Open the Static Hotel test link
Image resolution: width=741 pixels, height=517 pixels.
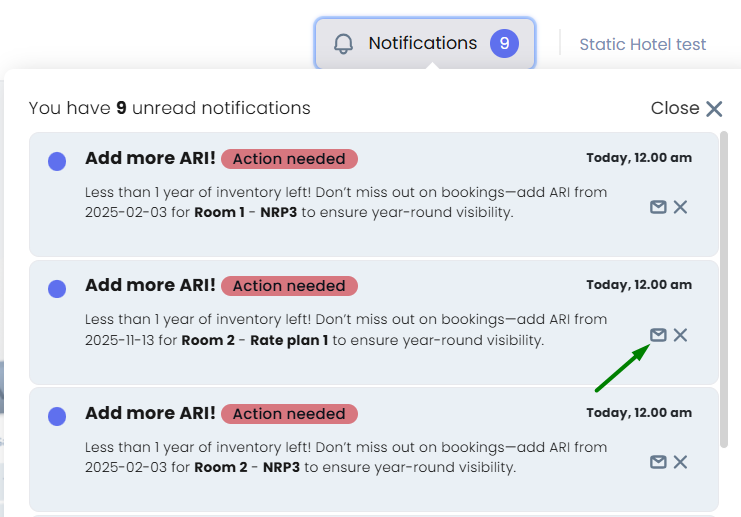pos(642,44)
